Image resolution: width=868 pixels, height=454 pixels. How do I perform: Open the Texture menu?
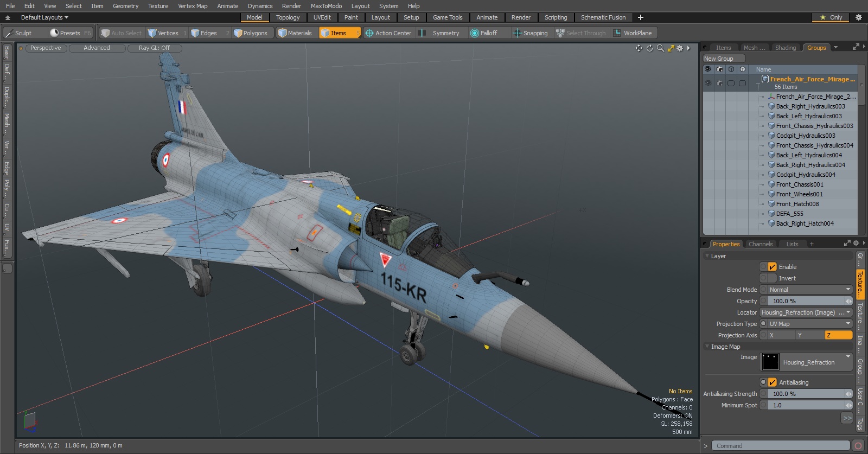pos(158,6)
